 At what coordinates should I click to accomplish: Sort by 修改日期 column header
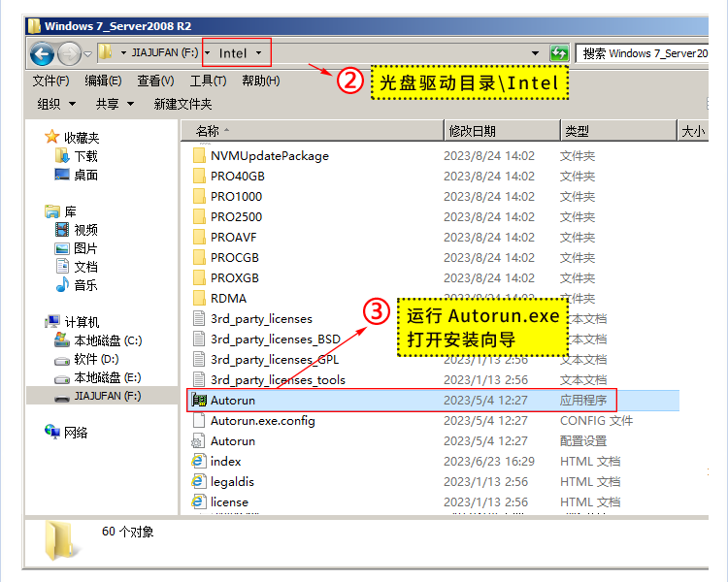[472, 131]
